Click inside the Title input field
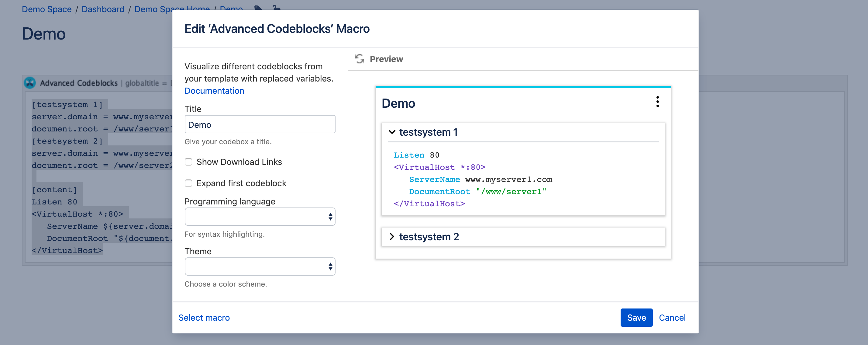The image size is (868, 345). tap(260, 124)
